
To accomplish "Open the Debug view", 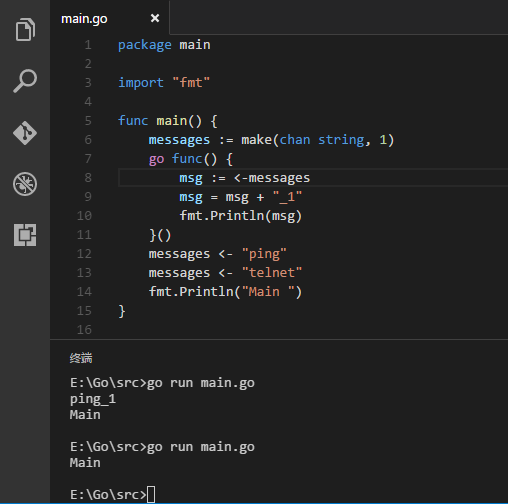I will [x=25, y=184].
